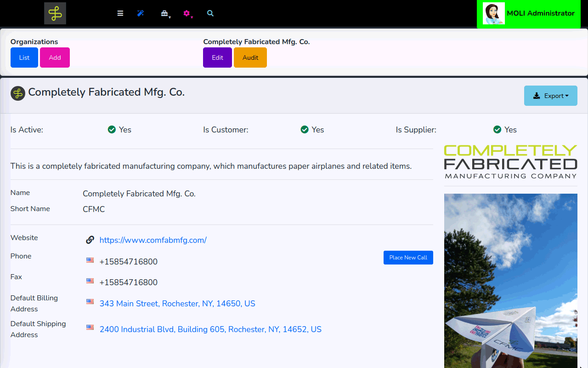Click the flag icon beside Fax number
Image resolution: width=588 pixels, height=368 pixels.
click(x=90, y=281)
